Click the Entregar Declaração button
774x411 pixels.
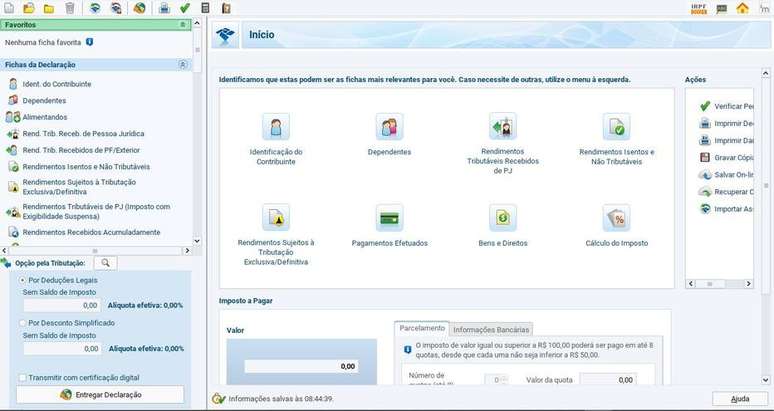[100, 395]
